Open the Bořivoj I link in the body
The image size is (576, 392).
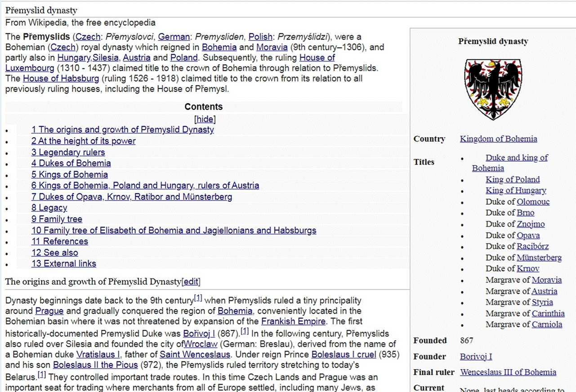(x=199, y=334)
